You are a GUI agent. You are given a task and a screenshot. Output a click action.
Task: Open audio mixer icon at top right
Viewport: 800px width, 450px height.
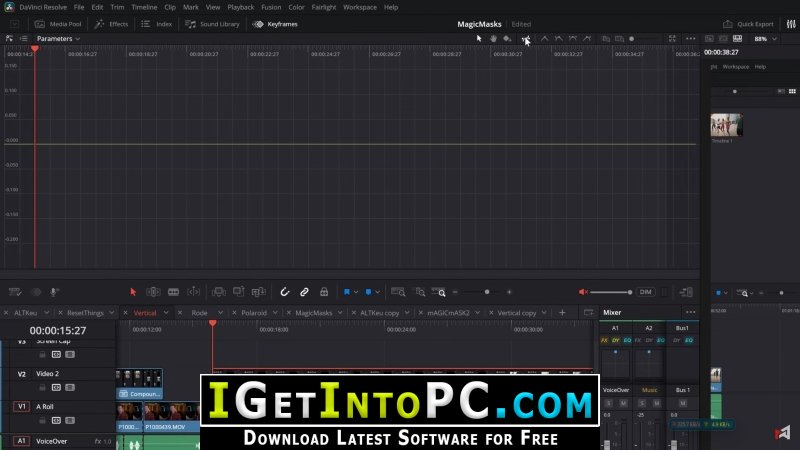click(791, 24)
